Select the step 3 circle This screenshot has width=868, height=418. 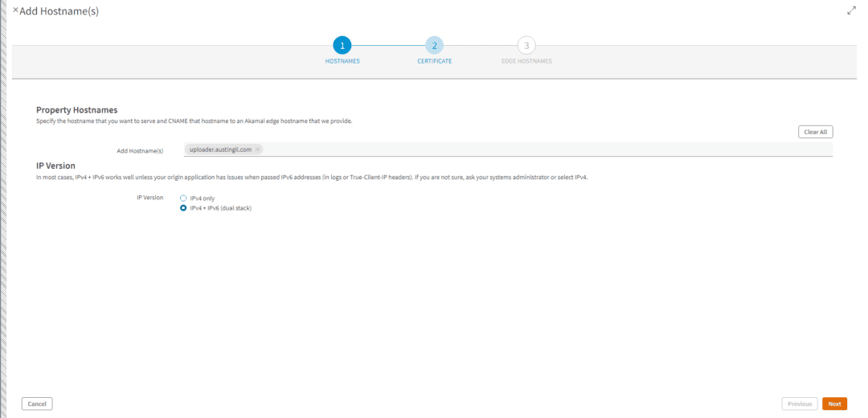point(526,46)
